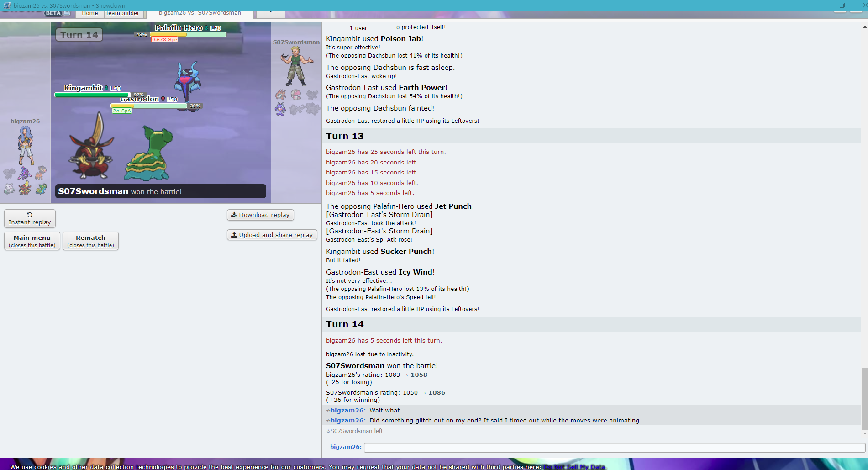
Task: Click 'Kingambit used Poison Jab!' log line
Action: (374, 39)
